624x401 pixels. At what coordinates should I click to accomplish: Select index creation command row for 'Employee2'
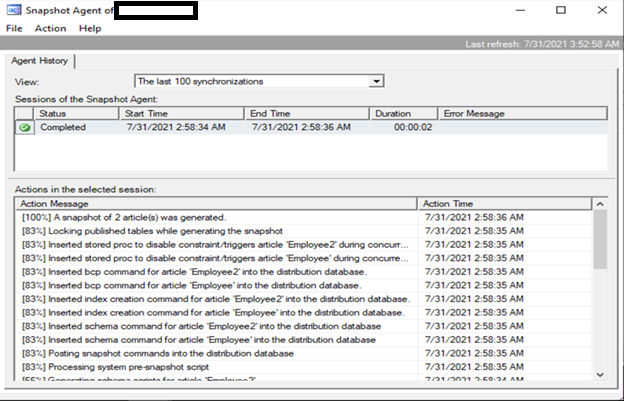[x=304, y=299]
